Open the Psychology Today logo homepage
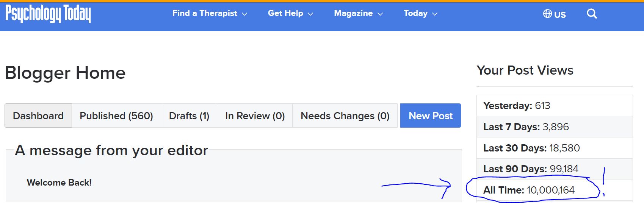644x203 pixels. 48,14
